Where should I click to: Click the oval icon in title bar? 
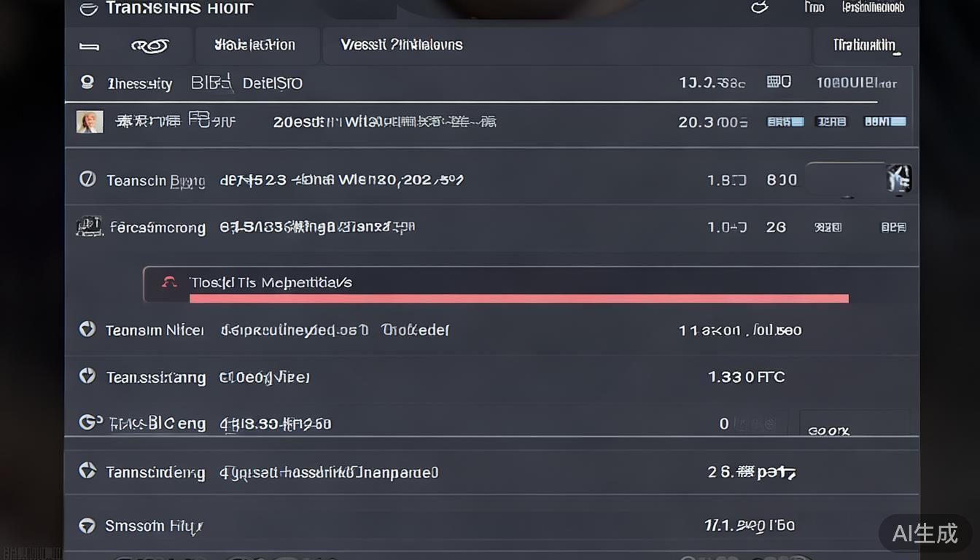tap(88, 9)
